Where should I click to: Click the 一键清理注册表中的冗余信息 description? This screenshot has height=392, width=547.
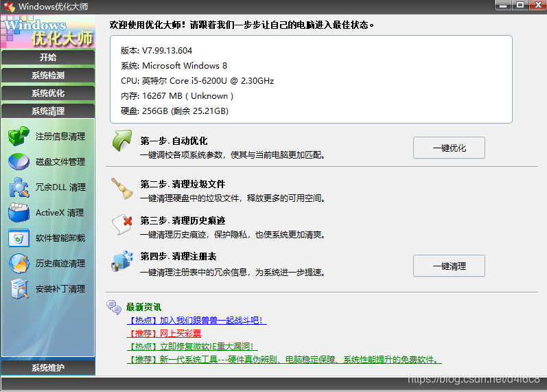(233, 273)
